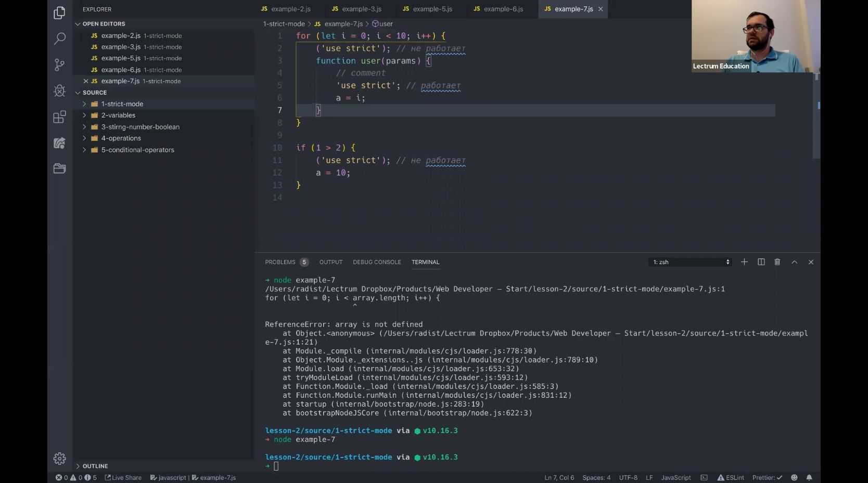Click the editor vertical scrollbar
This screenshot has height=483, width=868.
tap(816, 115)
